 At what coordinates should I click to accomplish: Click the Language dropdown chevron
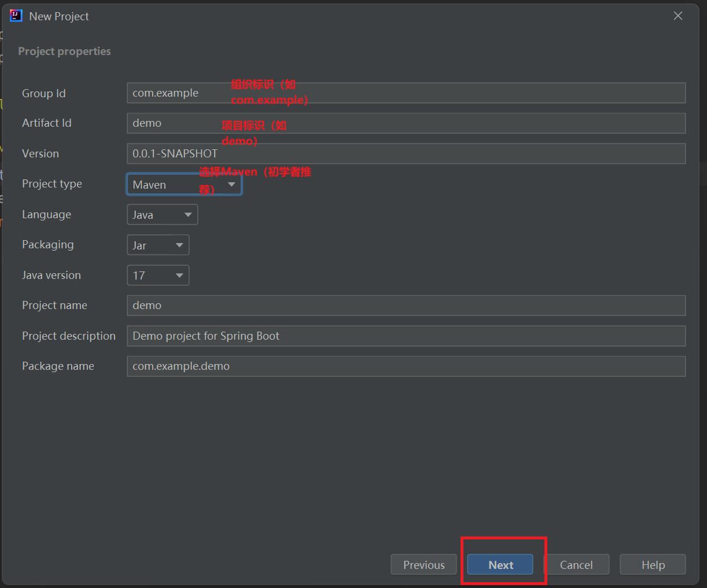187,214
